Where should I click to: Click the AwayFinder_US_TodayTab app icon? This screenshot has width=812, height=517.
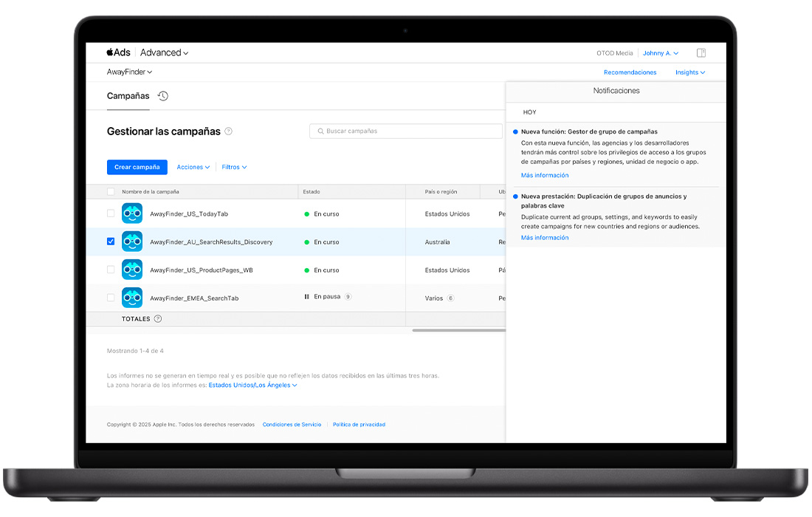[x=132, y=213]
